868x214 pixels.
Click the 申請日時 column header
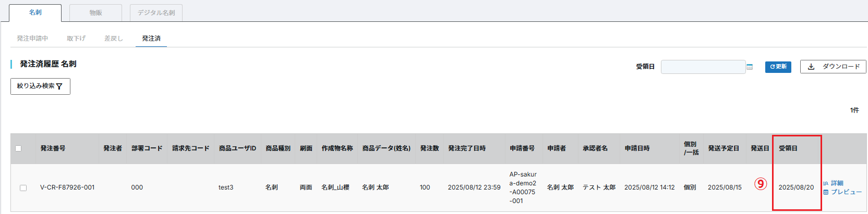pyautogui.click(x=637, y=148)
